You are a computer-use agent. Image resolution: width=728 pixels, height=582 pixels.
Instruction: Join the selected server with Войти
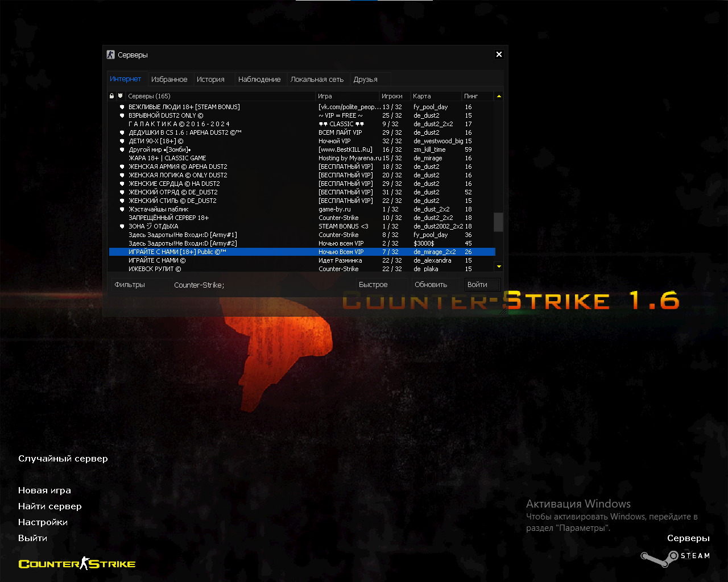pyautogui.click(x=482, y=285)
